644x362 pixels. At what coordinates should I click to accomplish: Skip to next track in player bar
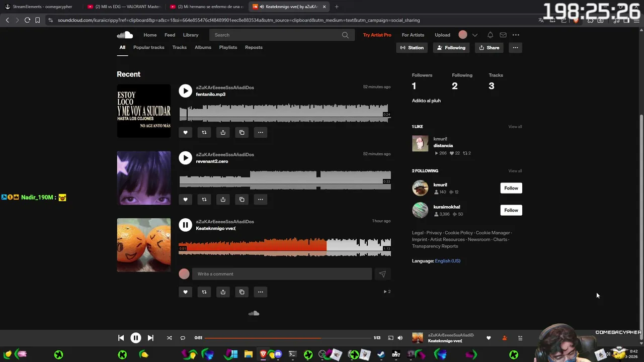click(x=150, y=338)
